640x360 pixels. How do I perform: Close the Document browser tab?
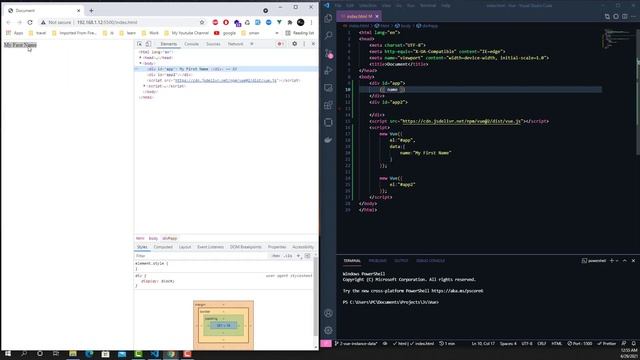78,10
